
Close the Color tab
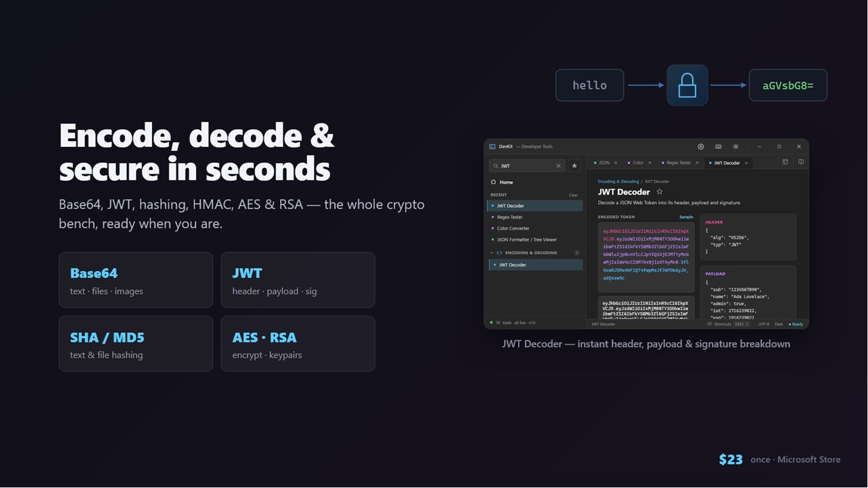point(650,163)
